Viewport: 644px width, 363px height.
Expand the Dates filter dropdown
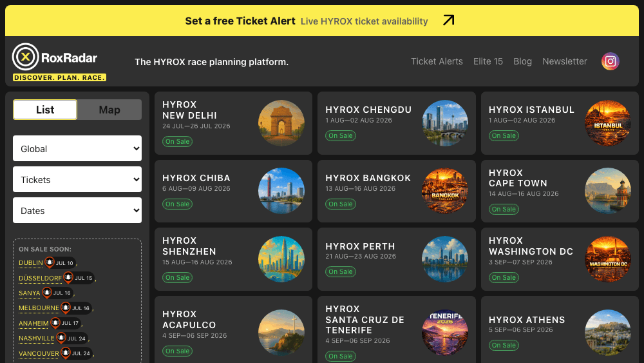[x=77, y=210]
